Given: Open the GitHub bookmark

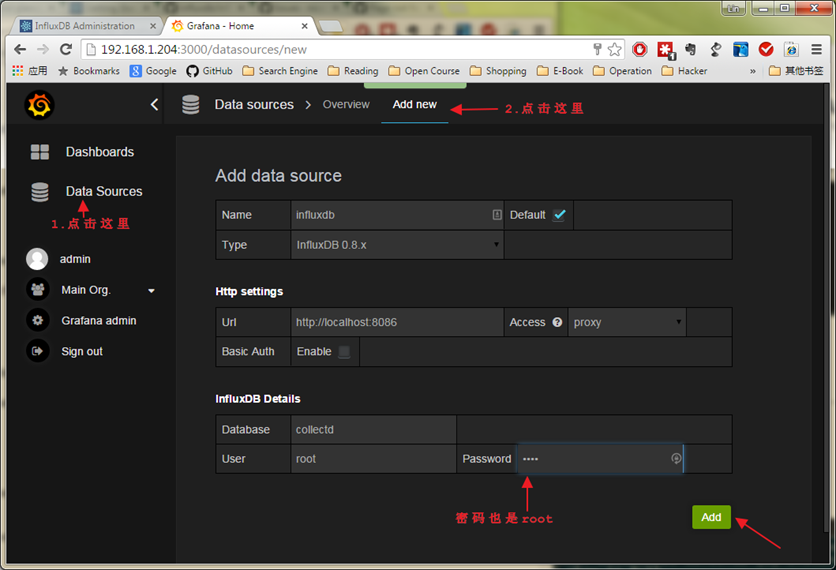Looking at the screenshot, I should [209, 71].
